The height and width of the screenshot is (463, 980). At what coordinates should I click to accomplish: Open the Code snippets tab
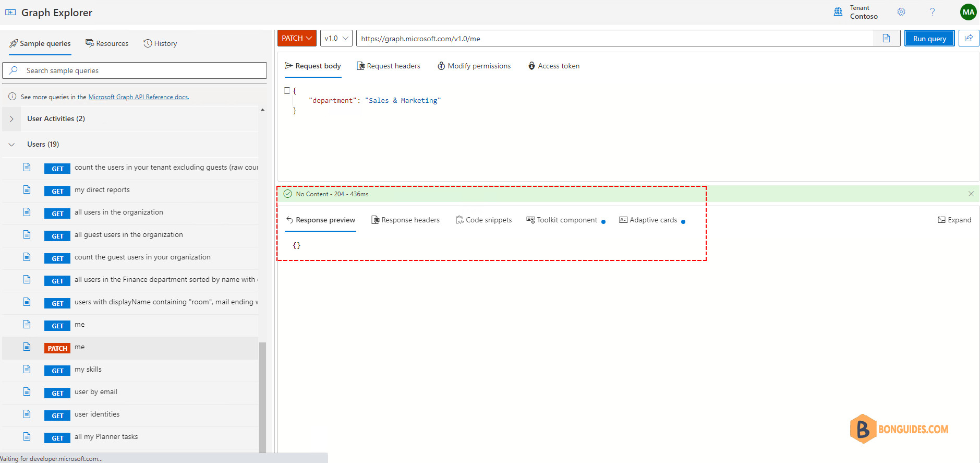tap(483, 220)
